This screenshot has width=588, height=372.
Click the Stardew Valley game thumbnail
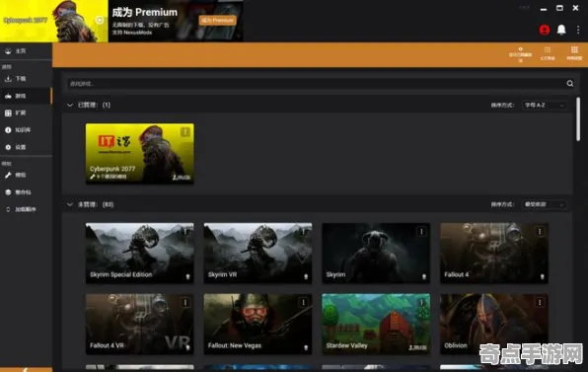point(376,324)
